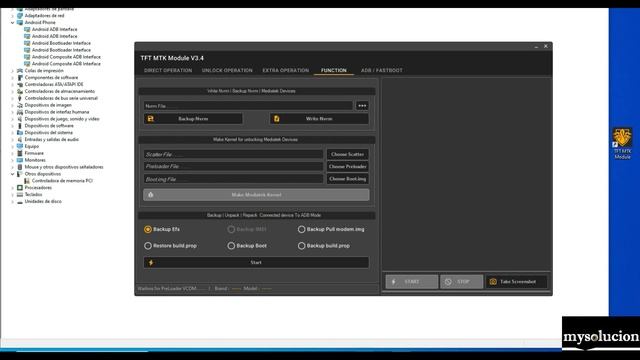Click the Dispositivos de imagen camera icon
The height and width of the screenshot is (360, 640).
coord(20,105)
